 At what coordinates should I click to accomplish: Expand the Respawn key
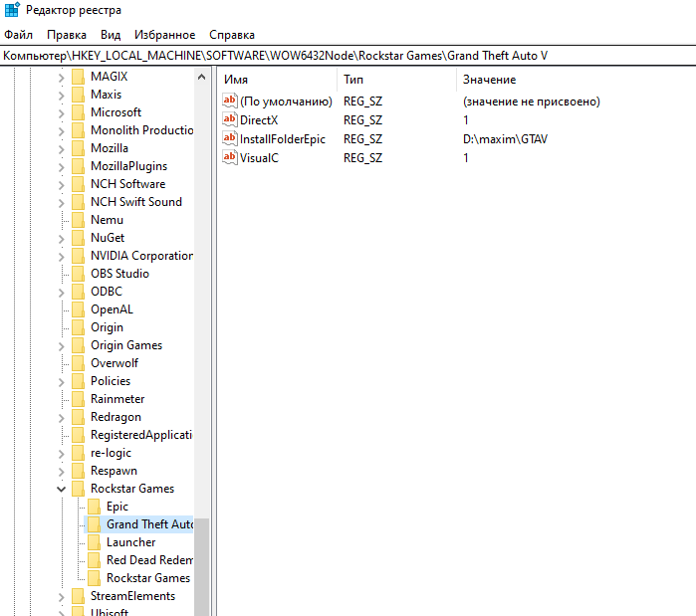pyautogui.click(x=62, y=472)
